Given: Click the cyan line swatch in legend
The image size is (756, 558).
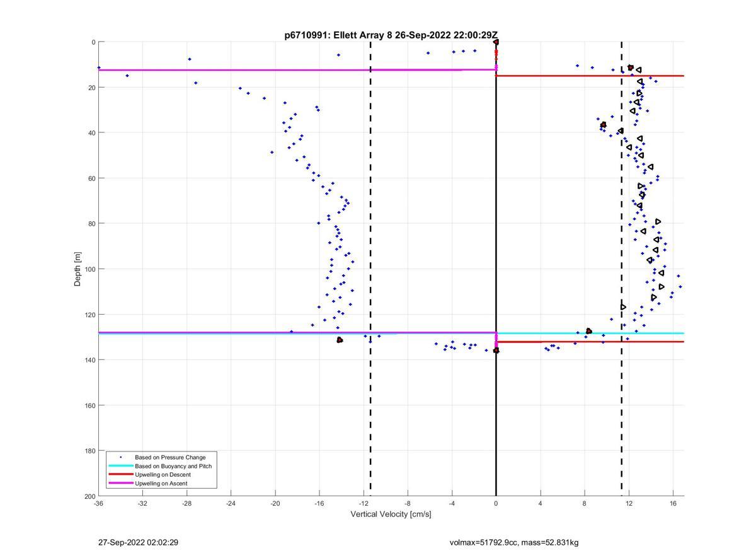Looking at the screenshot, I should (x=120, y=466).
